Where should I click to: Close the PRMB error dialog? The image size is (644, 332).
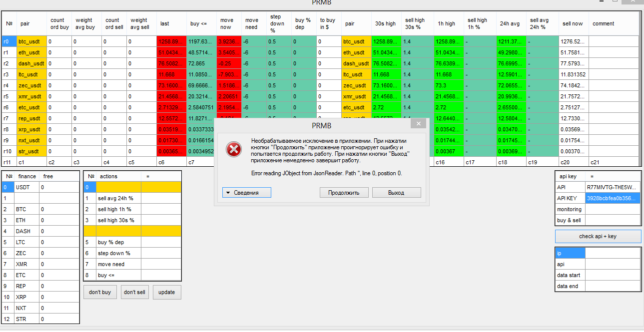tap(419, 124)
